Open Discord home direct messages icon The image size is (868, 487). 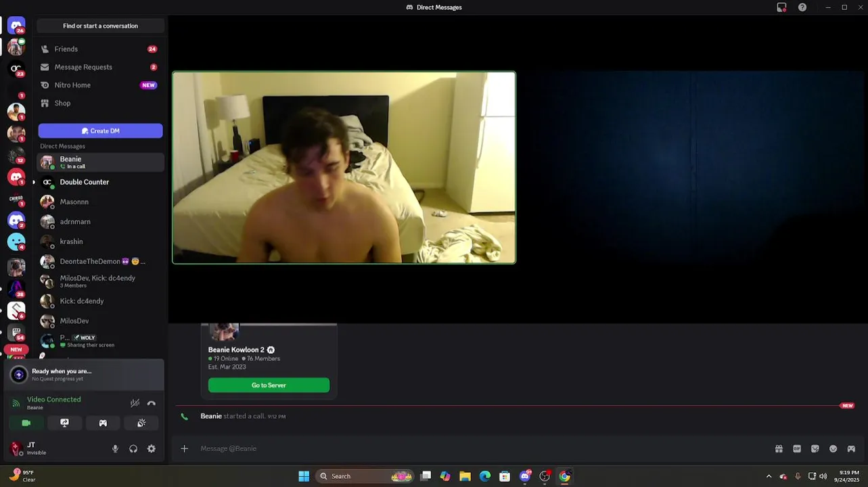[x=16, y=26]
